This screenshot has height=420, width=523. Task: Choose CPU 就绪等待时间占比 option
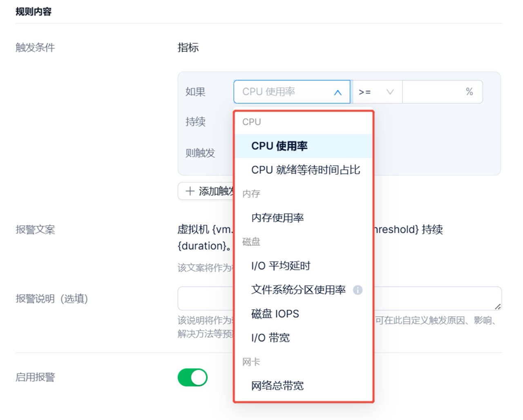coord(306,170)
